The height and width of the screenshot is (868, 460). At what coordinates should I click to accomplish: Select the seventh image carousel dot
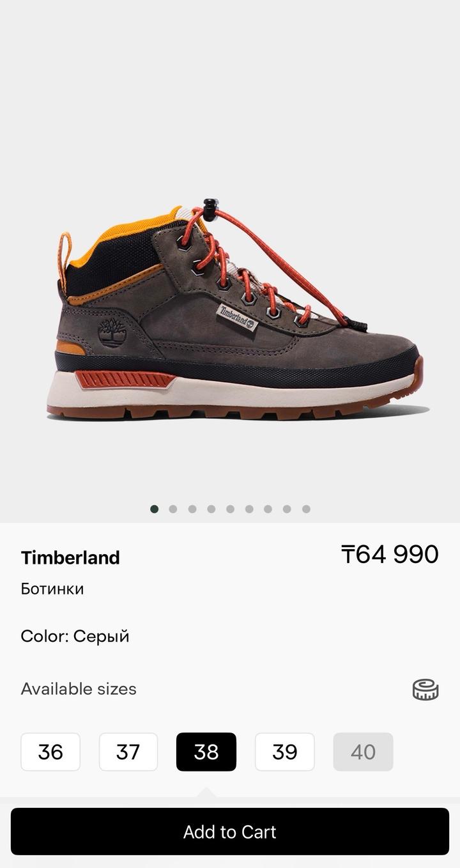point(268,509)
